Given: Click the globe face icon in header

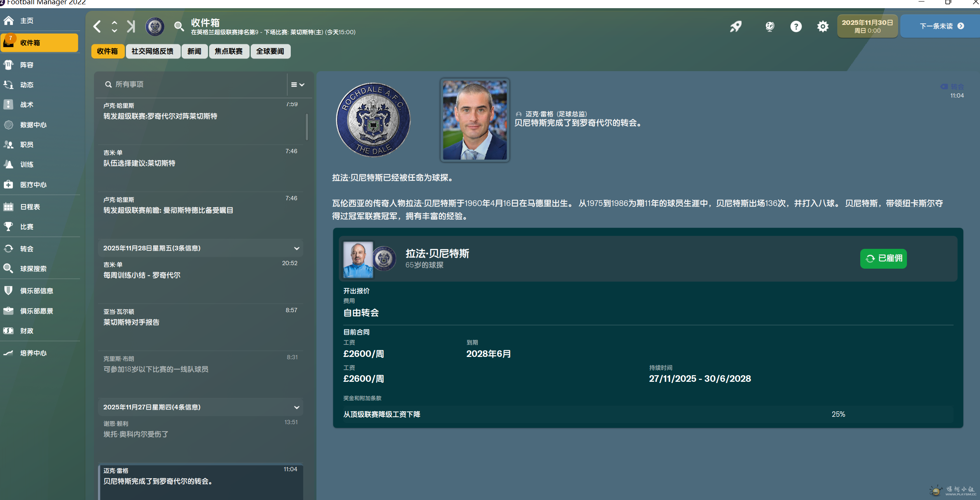Looking at the screenshot, I should tap(770, 26).
